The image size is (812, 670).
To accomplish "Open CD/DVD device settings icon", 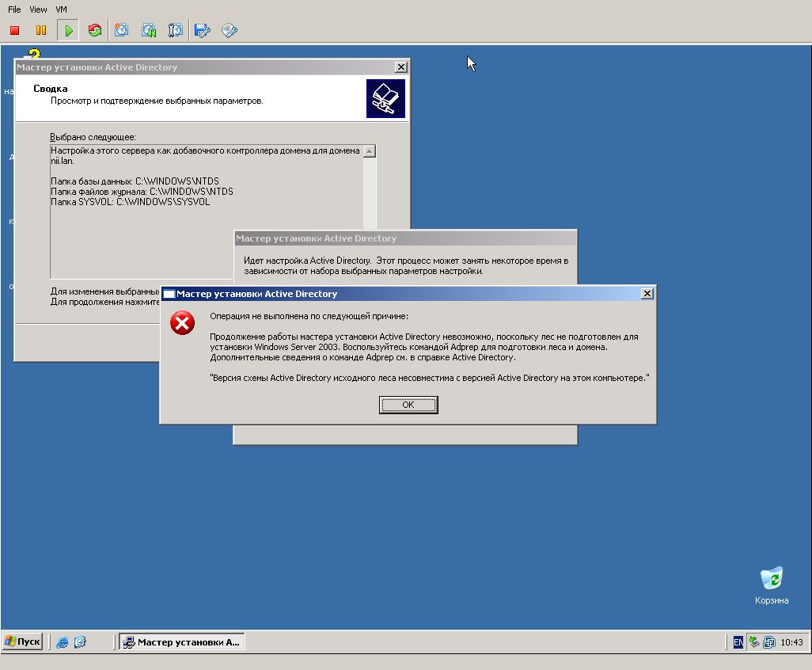I will click(x=230, y=31).
